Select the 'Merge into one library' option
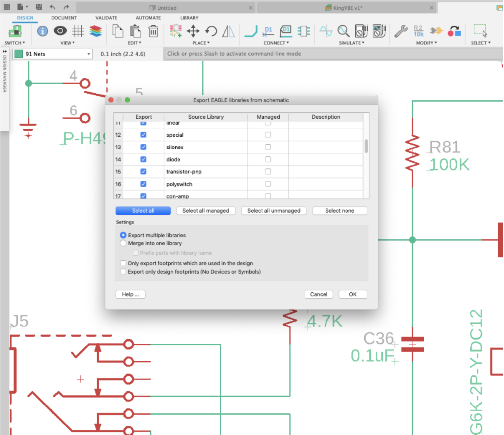 (123, 243)
